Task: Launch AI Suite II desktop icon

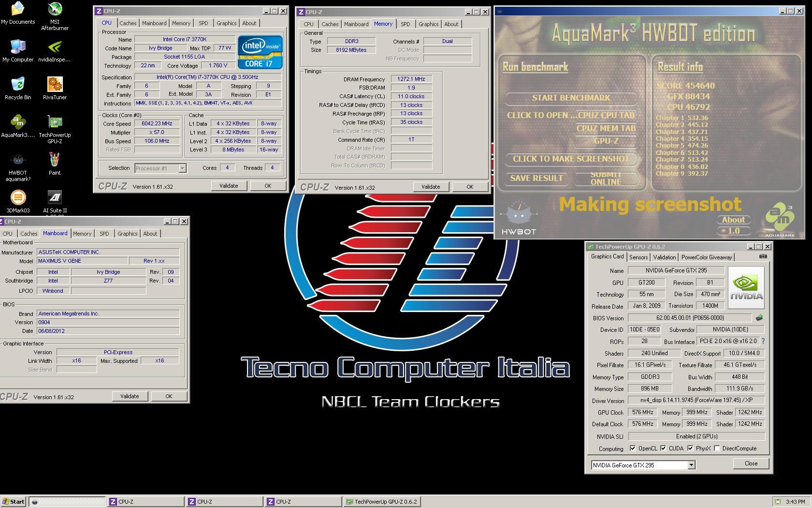Action: (55, 202)
